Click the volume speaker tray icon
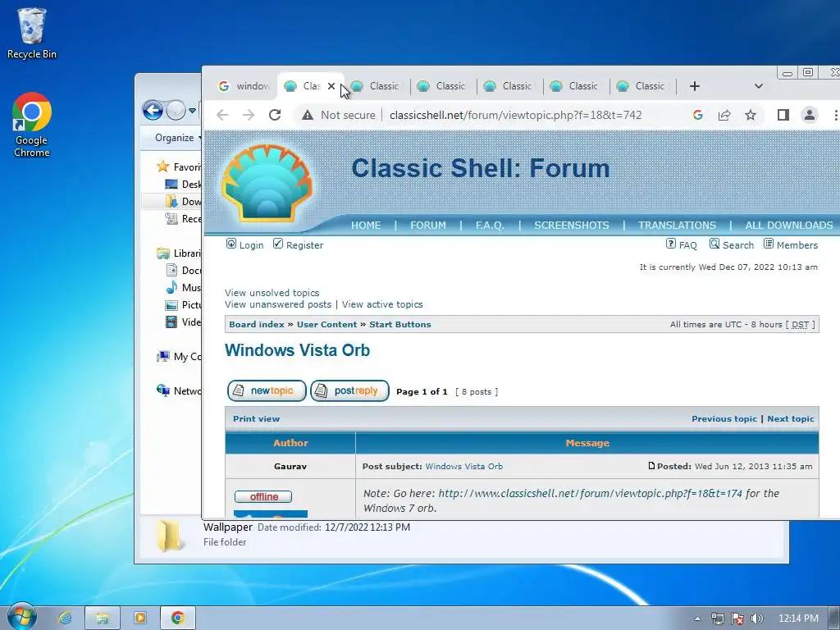840x630 pixels. (757, 619)
